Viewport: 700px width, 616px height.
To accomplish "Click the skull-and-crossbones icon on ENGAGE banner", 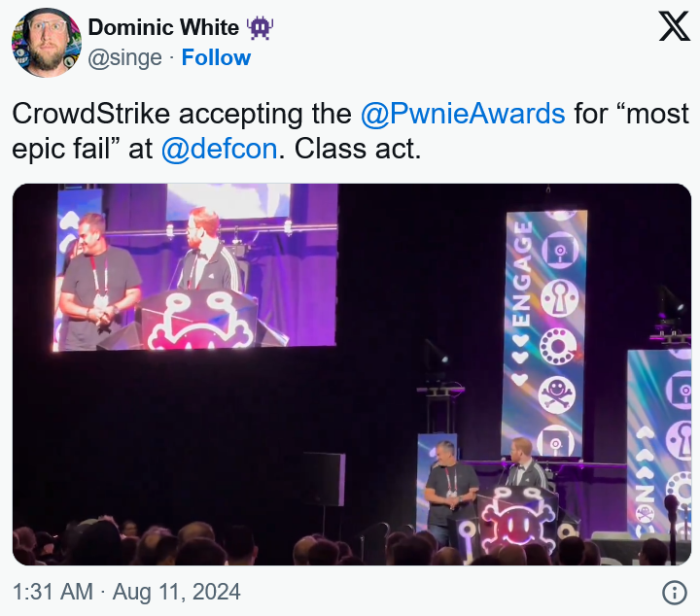I will coord(556,394).
